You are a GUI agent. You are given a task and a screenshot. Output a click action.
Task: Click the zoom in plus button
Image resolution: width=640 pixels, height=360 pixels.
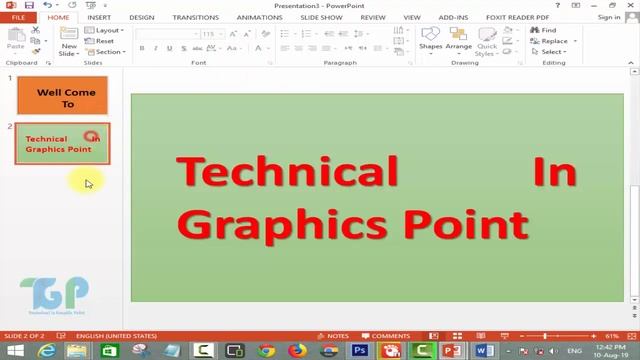coord(593,336)
